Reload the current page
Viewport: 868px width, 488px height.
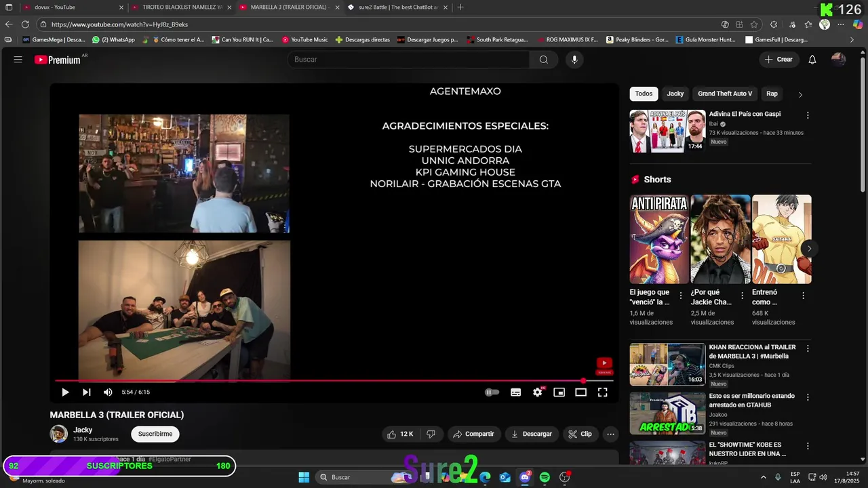click(x=25, y=24)
